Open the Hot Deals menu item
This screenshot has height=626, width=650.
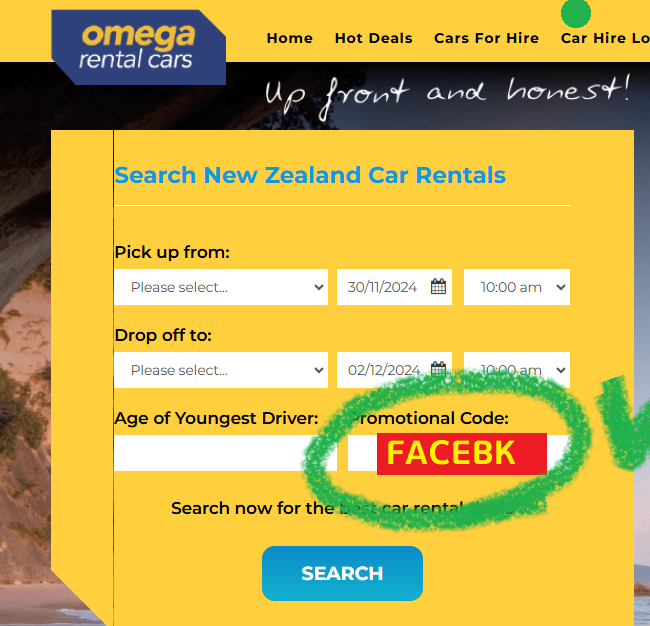[374, 38]
